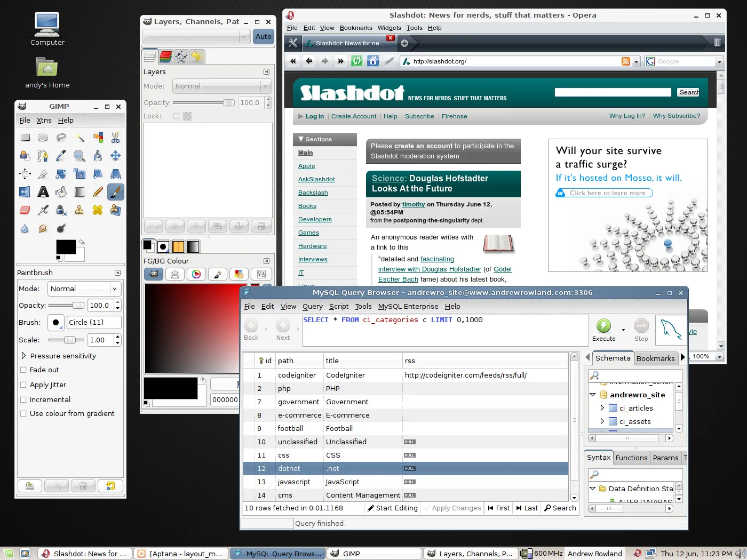Check Use colour from gradient option
The image size is (747, 560).
point(23,413)
